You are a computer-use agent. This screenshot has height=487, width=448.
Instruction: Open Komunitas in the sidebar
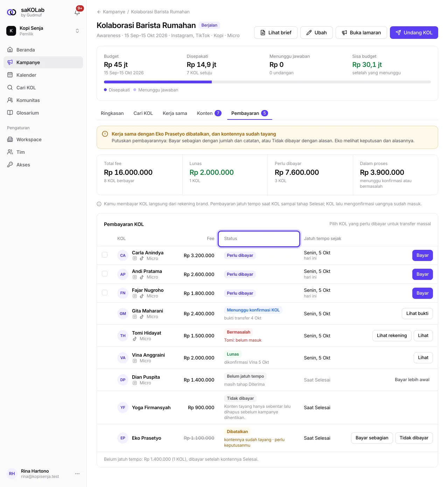tap(43, 100)
